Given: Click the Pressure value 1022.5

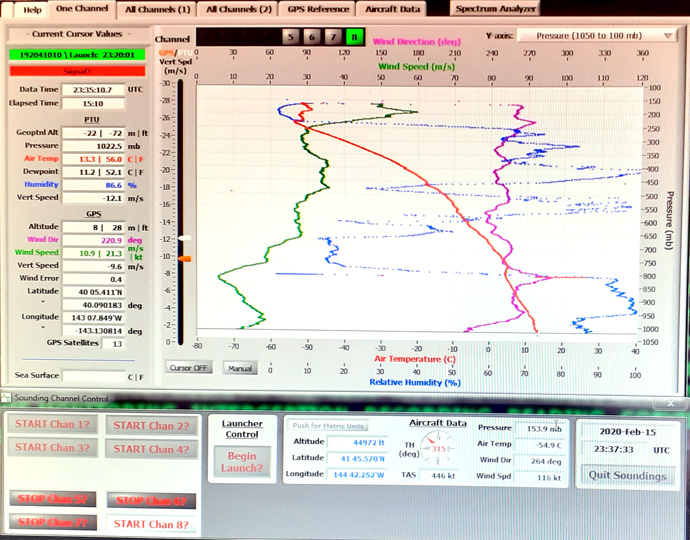Looking at the screenshot, I should 93,146.
